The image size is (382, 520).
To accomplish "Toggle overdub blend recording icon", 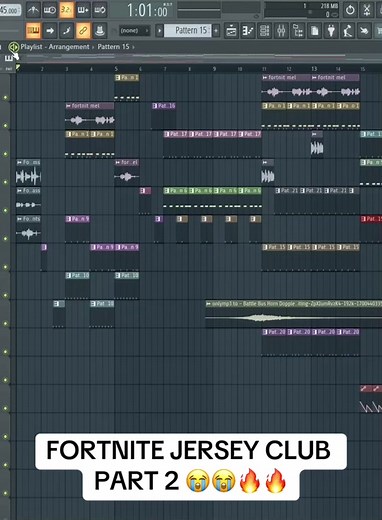I will (x=83, y=10).
